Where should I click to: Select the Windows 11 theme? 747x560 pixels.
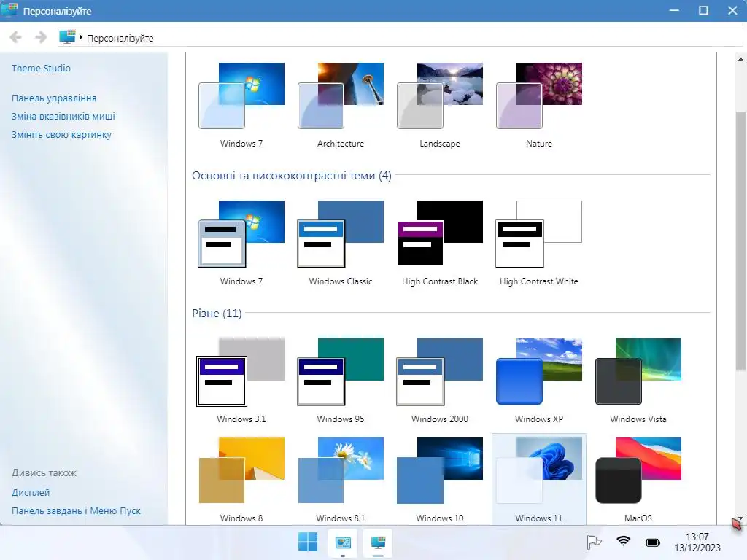click(x=539, y=479)
